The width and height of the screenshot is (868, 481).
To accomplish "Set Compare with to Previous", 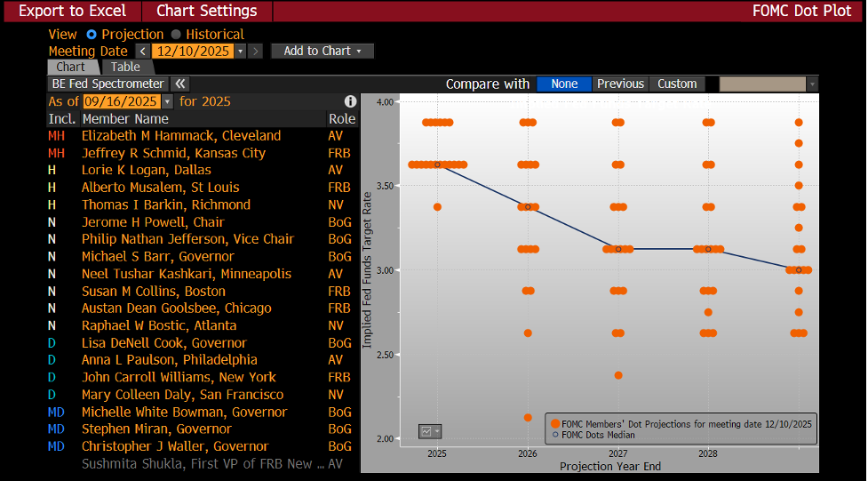I will point(620,84).
